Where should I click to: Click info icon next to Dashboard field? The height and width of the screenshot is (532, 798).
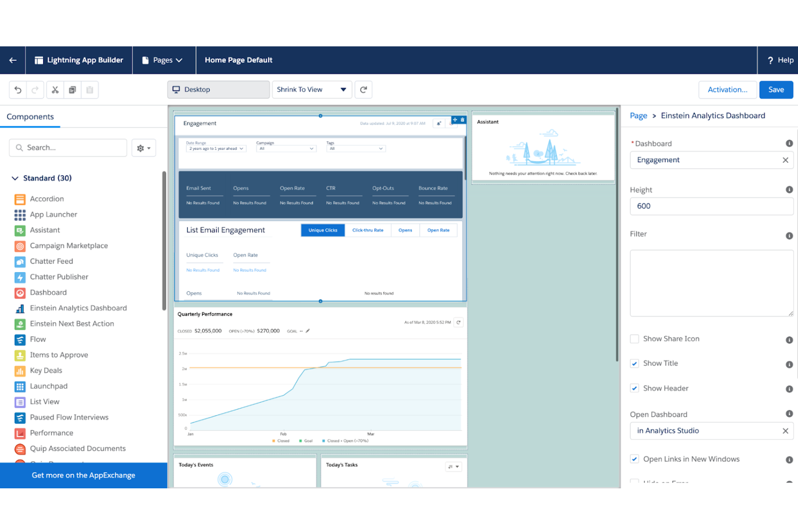pyautogui.click(x=789, y=143)
